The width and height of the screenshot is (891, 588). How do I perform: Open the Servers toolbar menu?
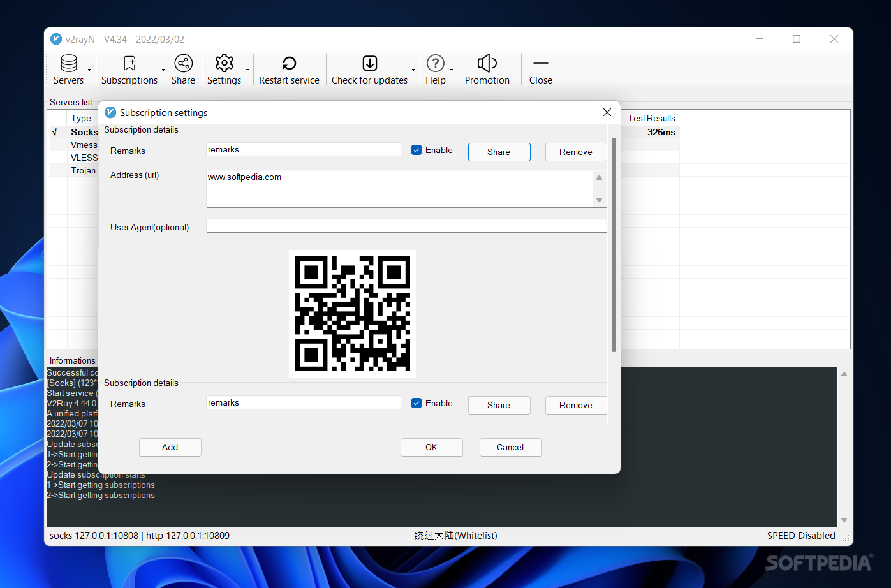coord(68,70)
